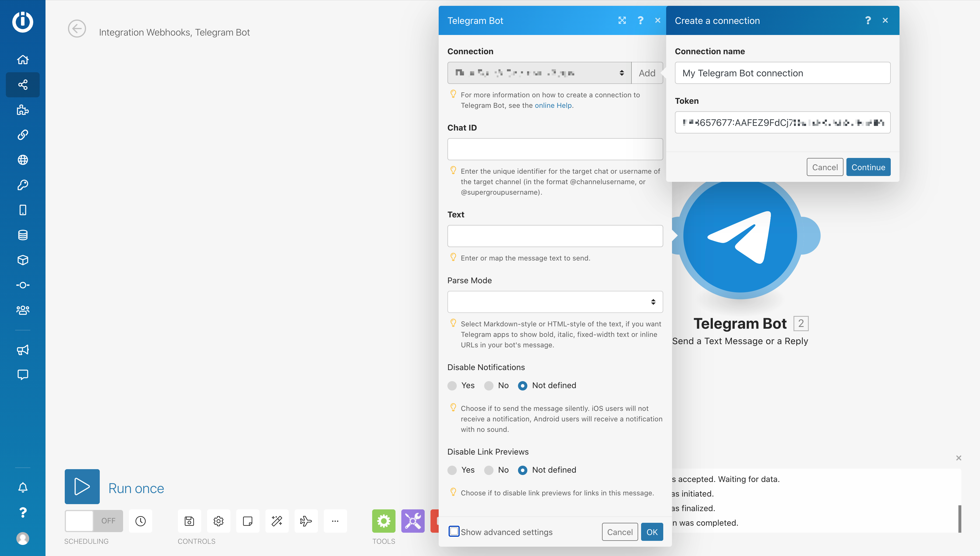The image size is (980, 556).
Task: Click the Integromat logo in the sidebar
Action: pos(22,22)
